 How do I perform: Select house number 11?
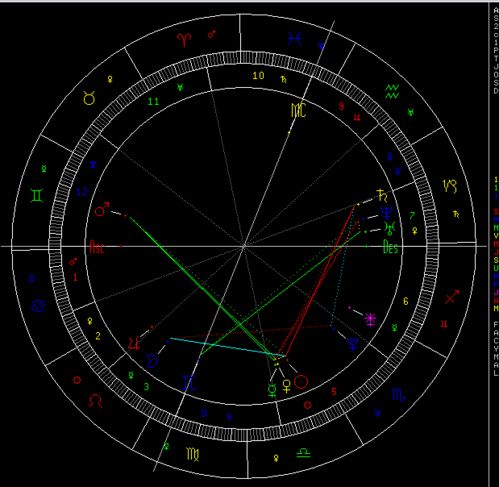pyautogui.click(x=153, y=101)
